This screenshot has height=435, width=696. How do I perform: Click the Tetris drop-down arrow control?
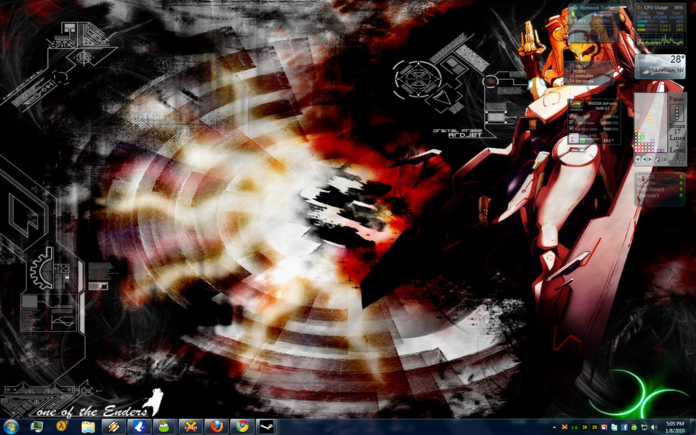tap(638, 159)
